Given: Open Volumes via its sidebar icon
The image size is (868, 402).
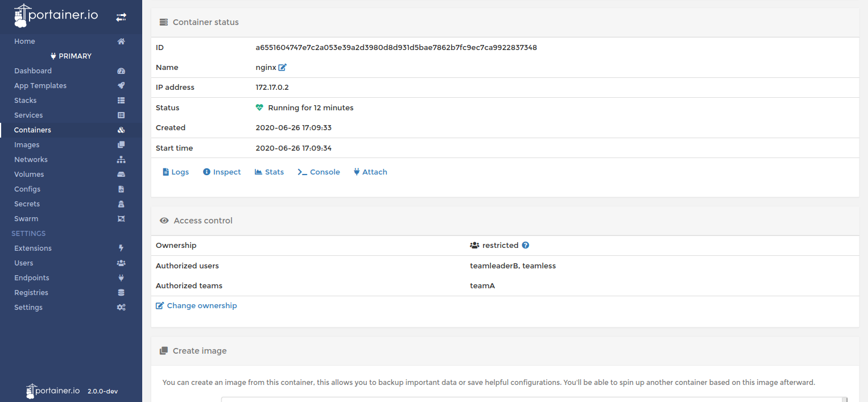Looking at the screenshot, I should tap(121, 174).
